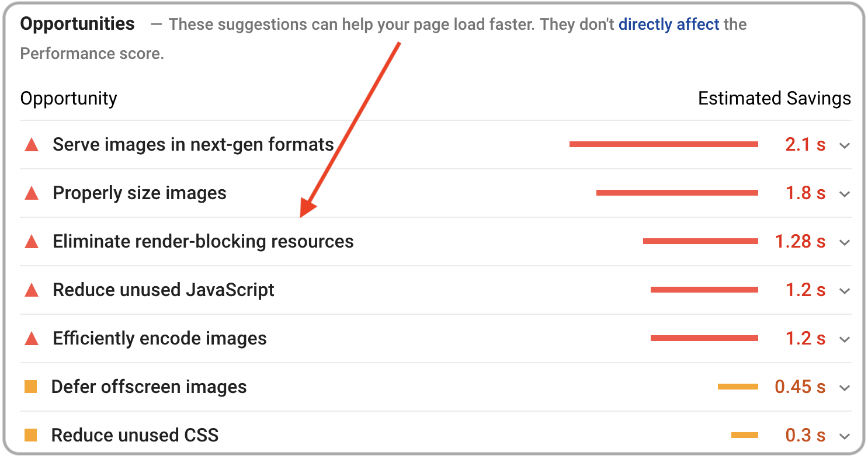
Task: Click red triangle icon beside Properly size images
Action: click(x=32, y=193)
